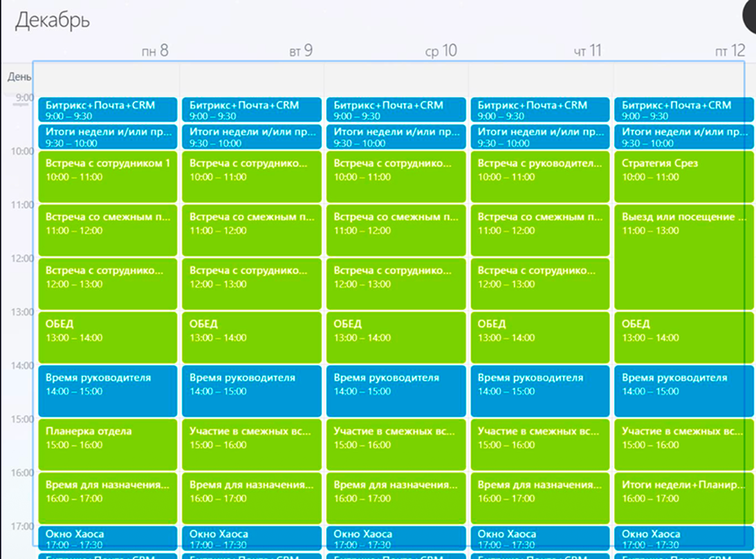Screen dimensions: 756x559
Task: Select Tuesday's 'Время для назначения...' 16:00 event
Action: pos(252,497)
